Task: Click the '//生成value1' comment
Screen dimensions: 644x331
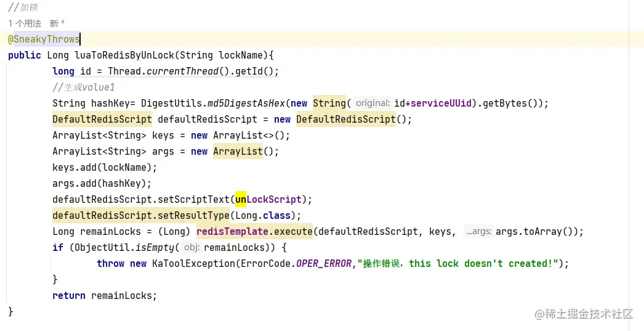Action: click(83, 87)
